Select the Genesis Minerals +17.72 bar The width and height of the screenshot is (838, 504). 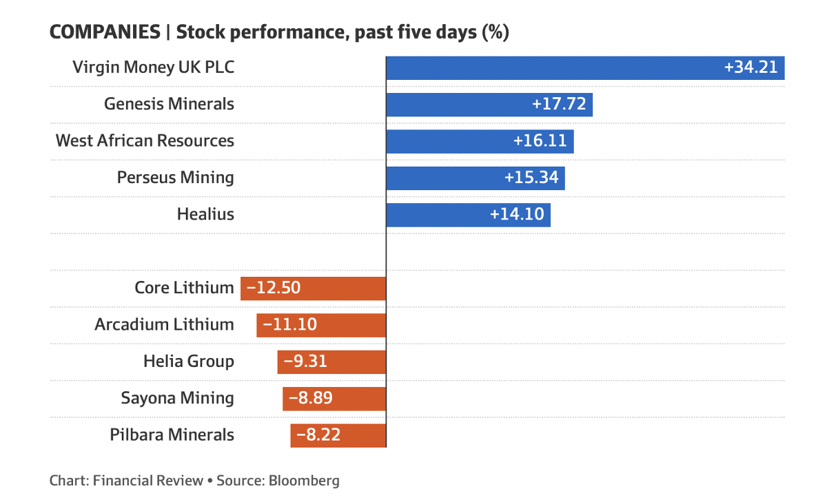click(x=489, y=104)
